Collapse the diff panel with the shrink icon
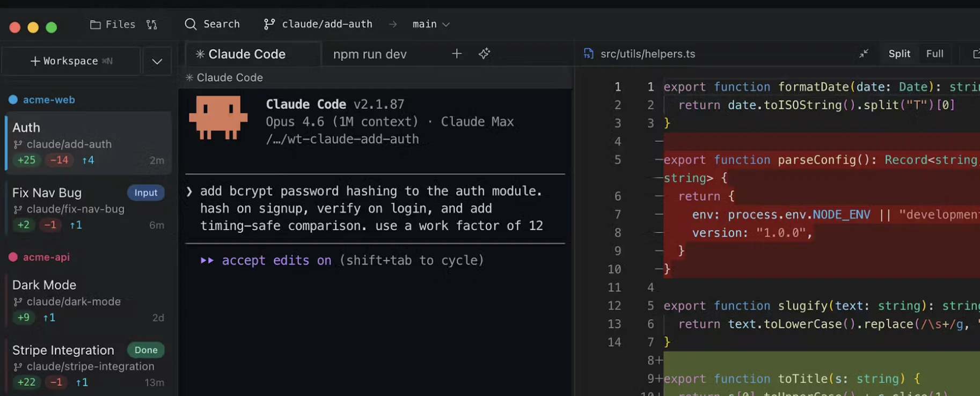The width and height of the screenshot is (980, 396). [x=864, y=54]
